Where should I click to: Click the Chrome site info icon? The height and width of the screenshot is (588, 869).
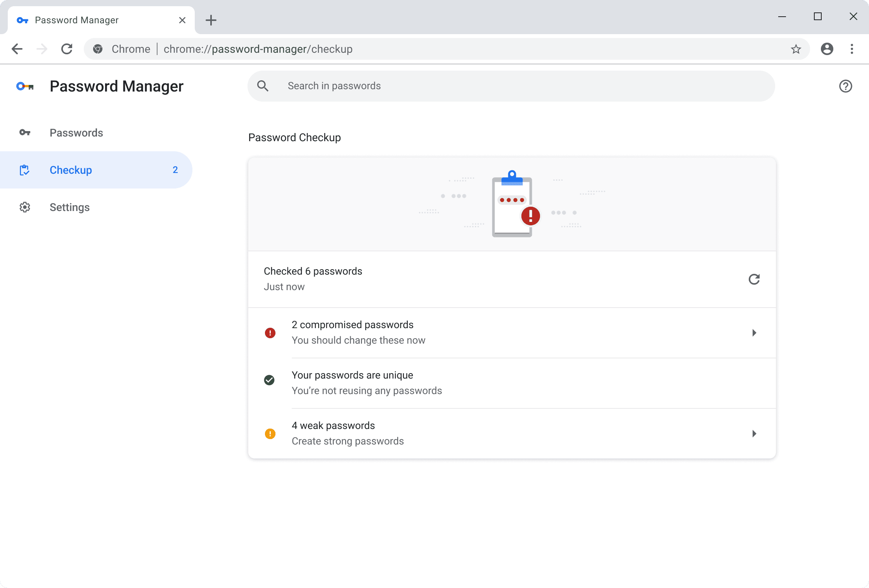98,49
